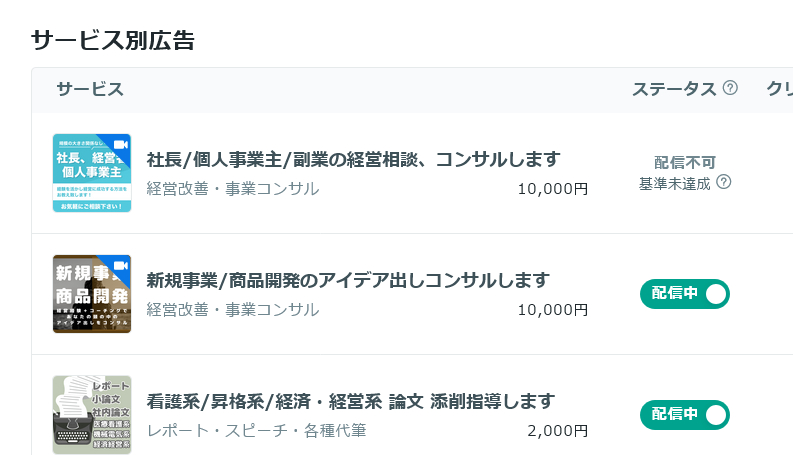Disable 配信中 switch for 論文 添削指導 service
The height and width of the screenshot is (455, 793).
(x=685, y=415)
